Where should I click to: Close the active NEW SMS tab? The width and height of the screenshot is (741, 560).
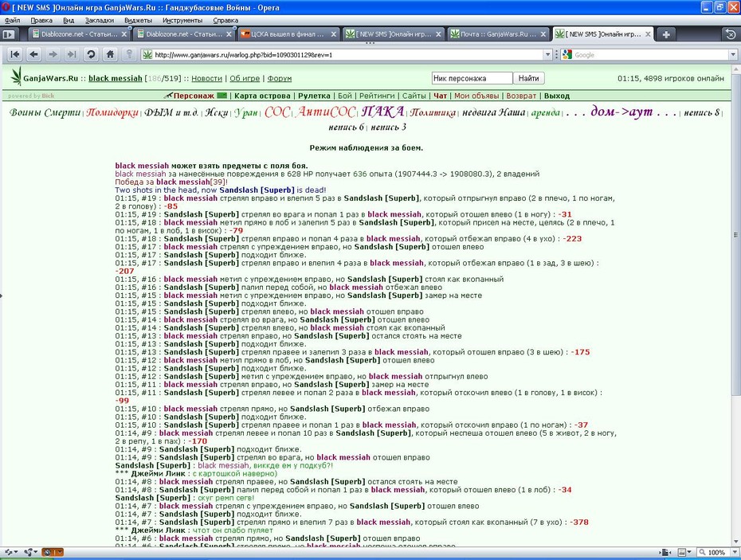click(648, 34)
